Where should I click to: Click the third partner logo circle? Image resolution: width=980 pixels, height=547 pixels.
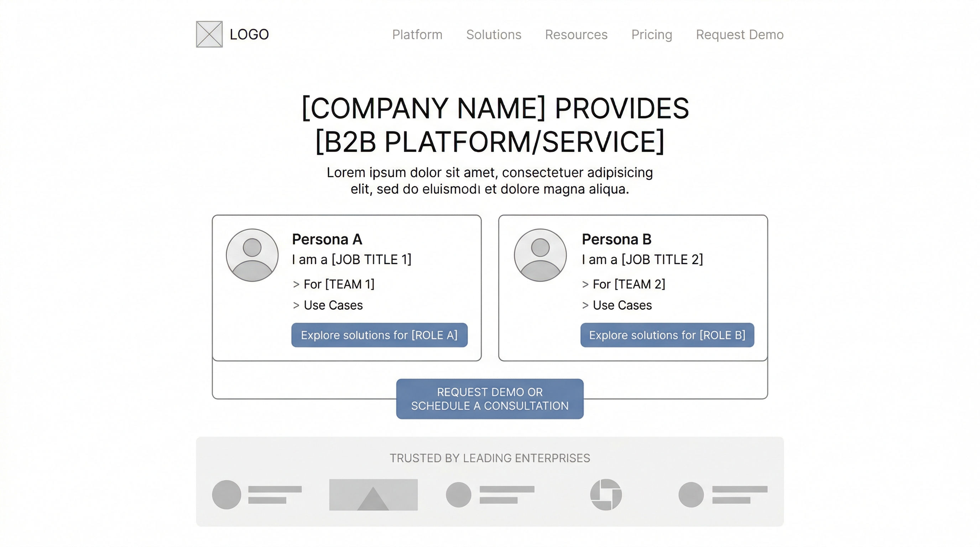pyautogui.click(x=458, y=495)
